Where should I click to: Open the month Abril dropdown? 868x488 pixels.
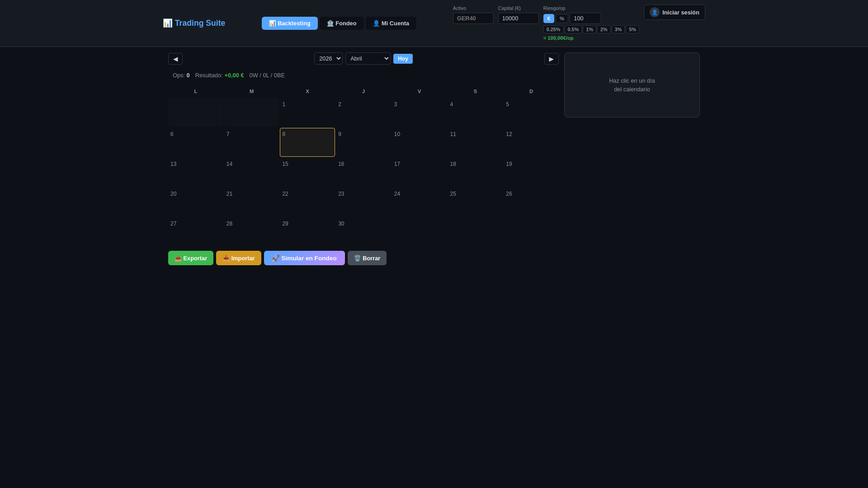coord(368,59)
